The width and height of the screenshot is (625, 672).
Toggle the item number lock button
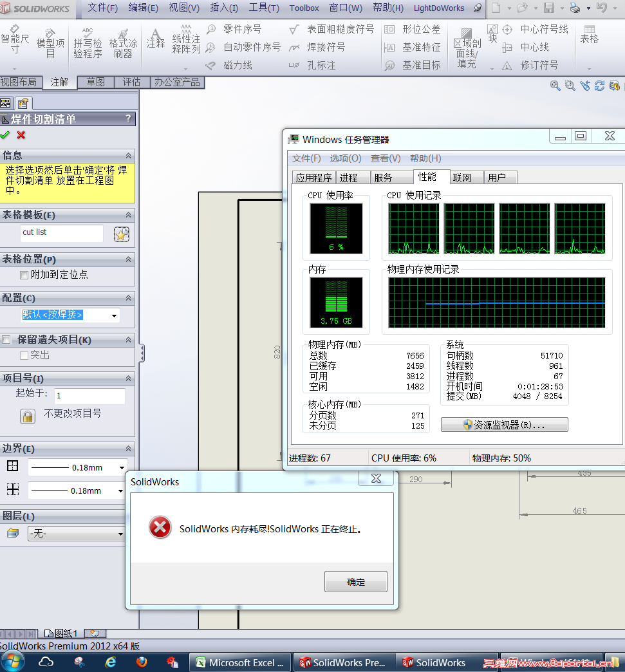point(28,416)
